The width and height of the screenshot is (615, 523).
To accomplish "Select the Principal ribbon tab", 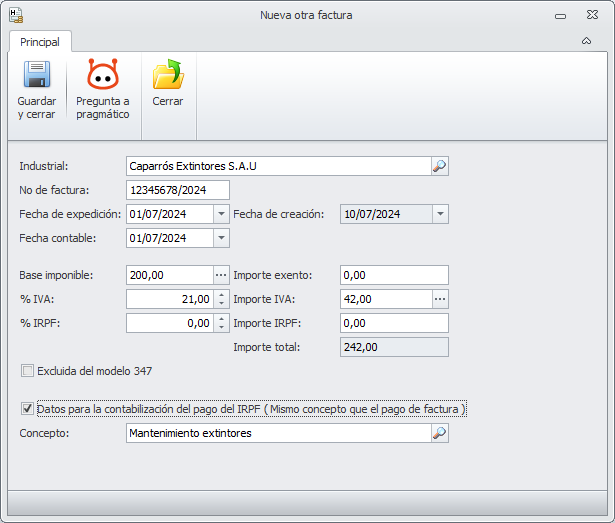I will (40, 42).
